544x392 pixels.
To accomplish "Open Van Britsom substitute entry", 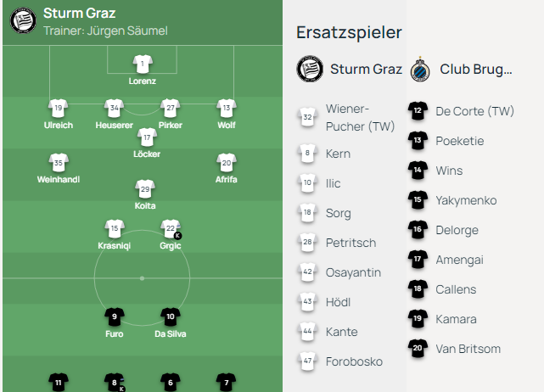I will point(455,349).
